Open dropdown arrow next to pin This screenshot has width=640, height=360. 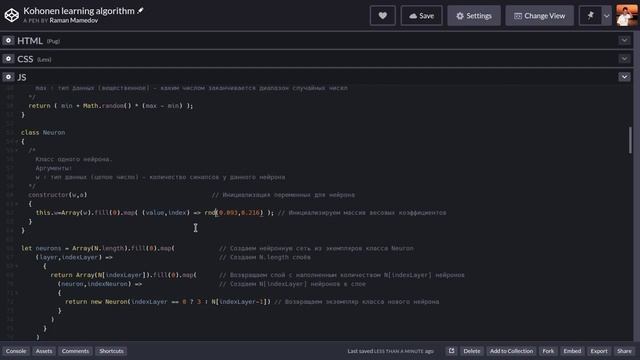607,16
